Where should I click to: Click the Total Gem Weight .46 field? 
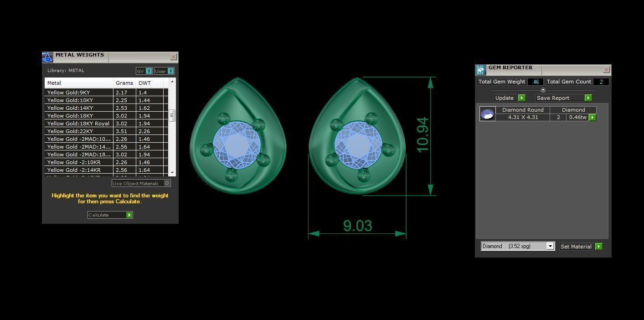(x=536, y=82)
